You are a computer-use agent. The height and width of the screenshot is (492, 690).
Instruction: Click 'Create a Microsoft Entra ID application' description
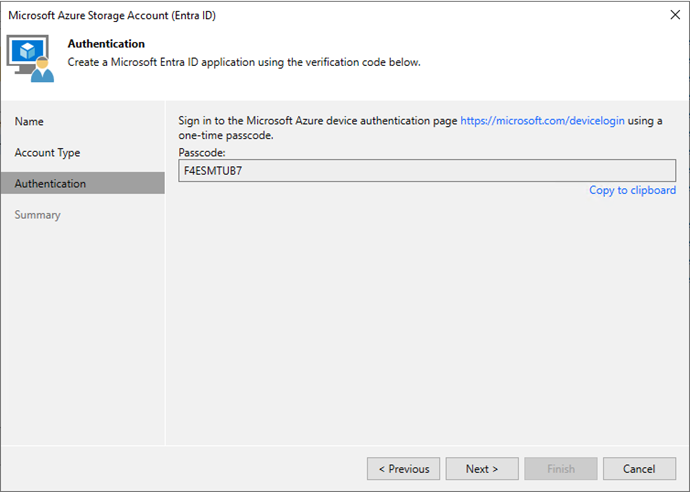click(244, 62)
